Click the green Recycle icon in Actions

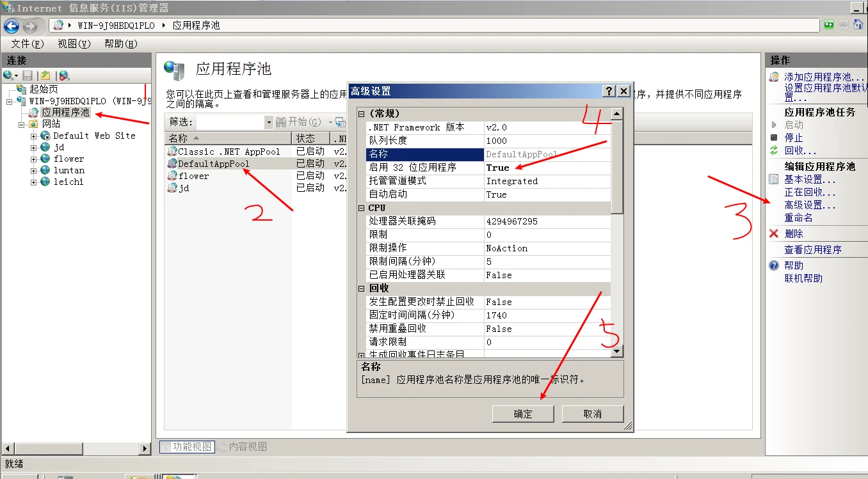click(x=774, y=150)
